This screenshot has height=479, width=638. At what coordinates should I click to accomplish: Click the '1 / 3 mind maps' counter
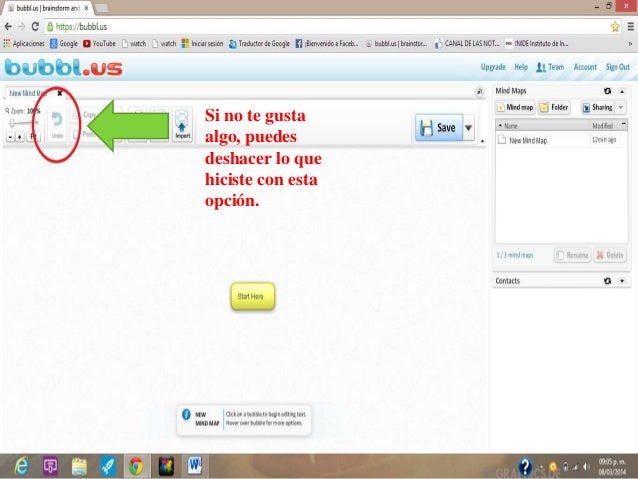[515, 255]
